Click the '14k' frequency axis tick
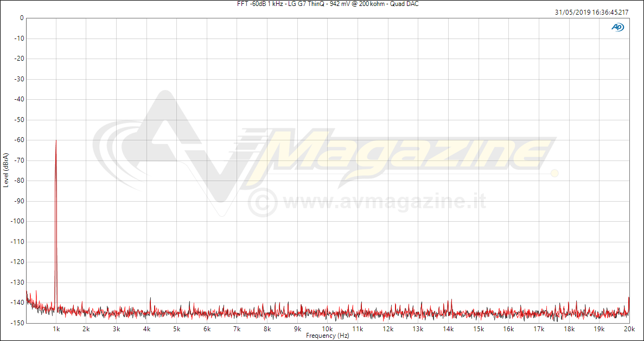Image resolution: width=644 pixels, height=341 pixels. 448,329
